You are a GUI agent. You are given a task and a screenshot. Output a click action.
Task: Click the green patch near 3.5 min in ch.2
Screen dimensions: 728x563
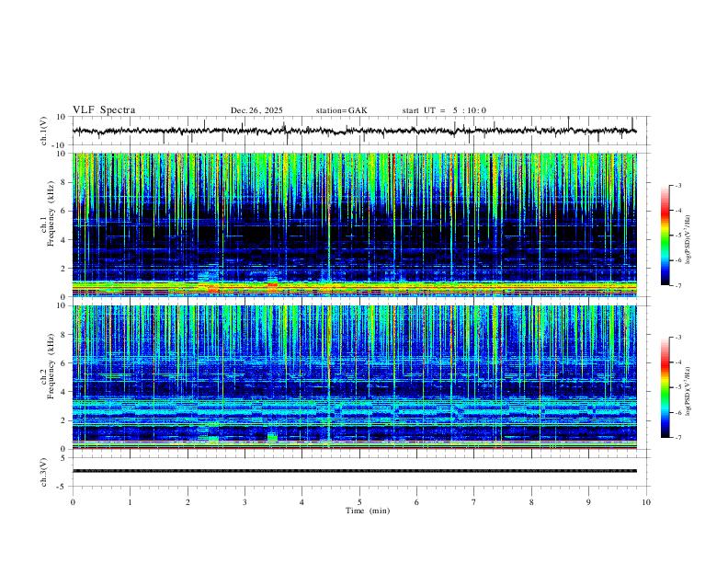pos(272,438)
